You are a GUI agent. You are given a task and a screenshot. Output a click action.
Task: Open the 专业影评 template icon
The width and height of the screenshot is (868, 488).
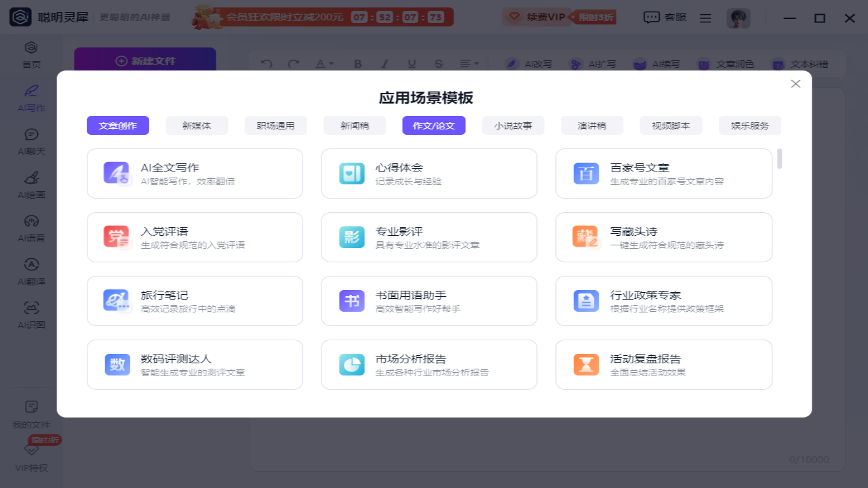tap(352, 237)
